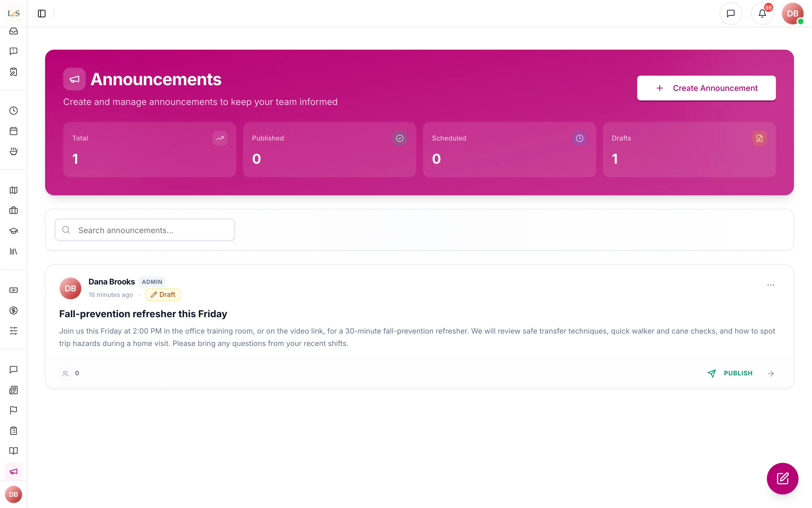Click the Draft status badge
The height and width of the screenshot is (508, 812).
(163, 295)
